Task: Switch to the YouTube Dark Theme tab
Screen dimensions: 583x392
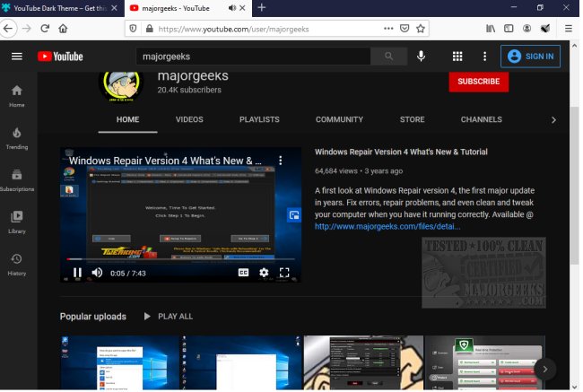Action: 59,8
